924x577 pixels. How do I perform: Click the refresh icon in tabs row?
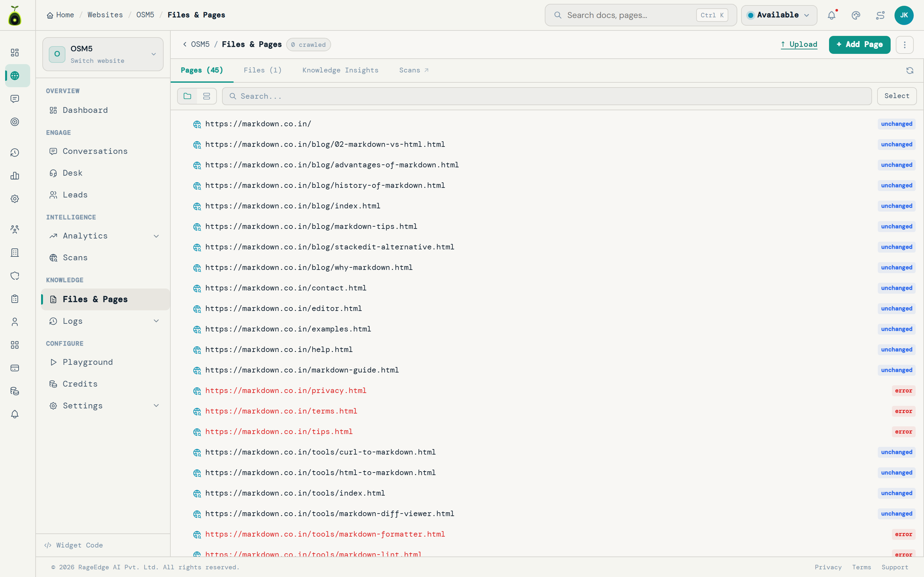[x=910, y=71]
